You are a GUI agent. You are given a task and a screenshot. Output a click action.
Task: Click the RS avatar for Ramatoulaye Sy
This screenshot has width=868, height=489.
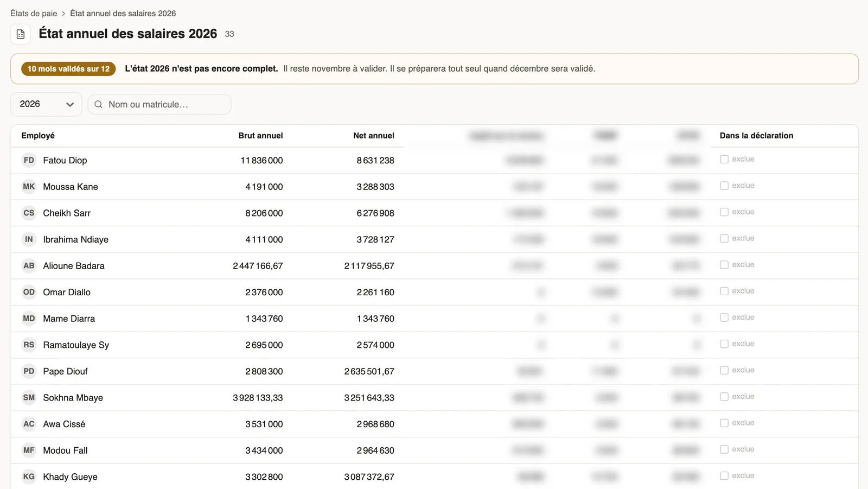click(x=29, y=345)
